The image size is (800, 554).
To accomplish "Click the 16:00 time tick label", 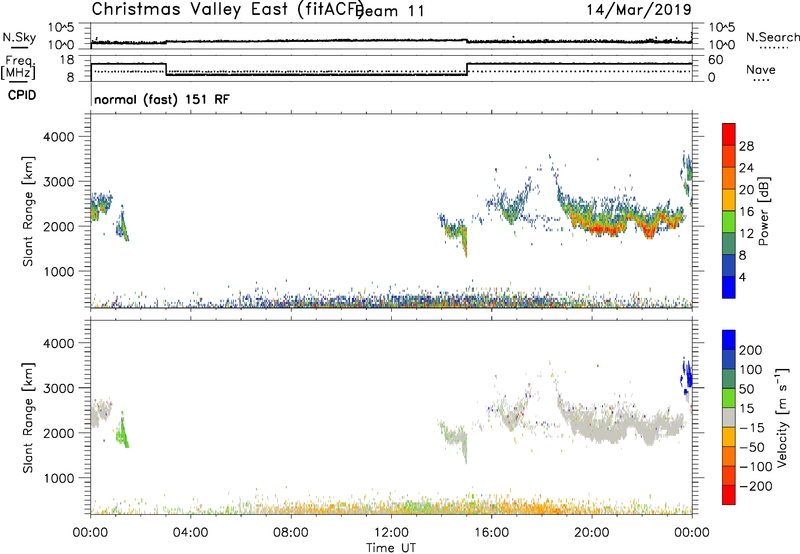I will coord(491,533).
